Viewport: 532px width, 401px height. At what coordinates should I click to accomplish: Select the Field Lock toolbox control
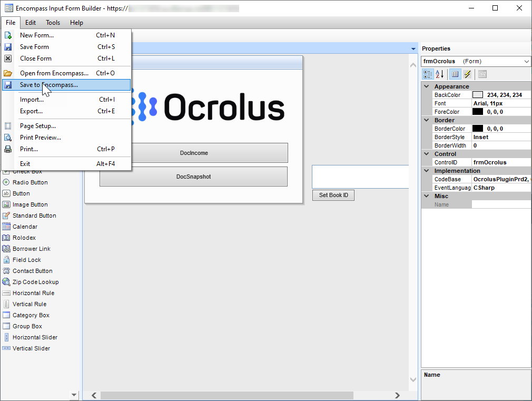coord(22,260)
